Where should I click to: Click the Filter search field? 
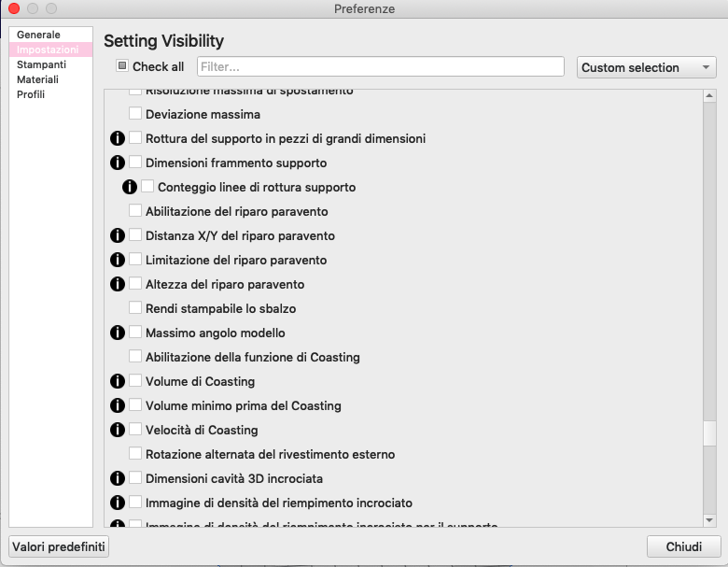[x=380, y=66]
